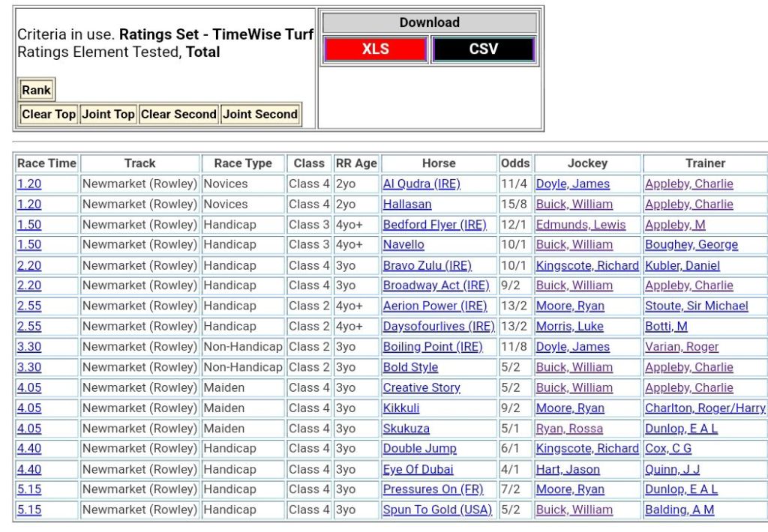Open Spun To Gold (USA) horse link

click(437, 510)
